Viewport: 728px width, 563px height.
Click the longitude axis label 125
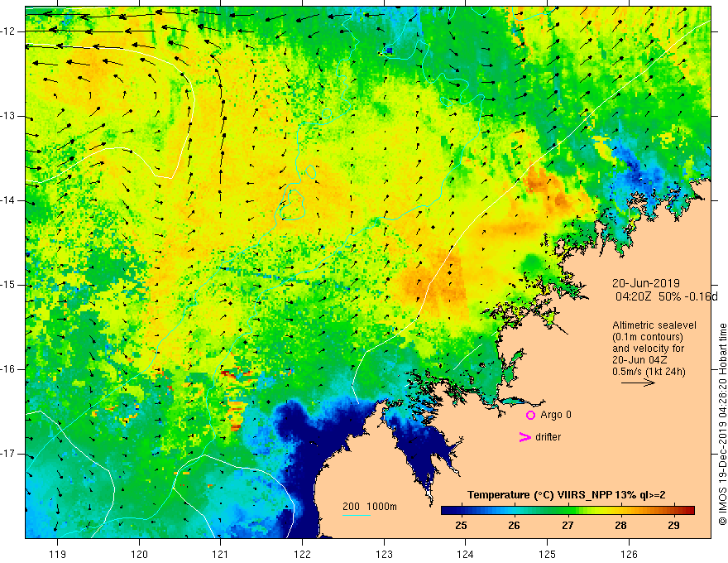point(548,554)
